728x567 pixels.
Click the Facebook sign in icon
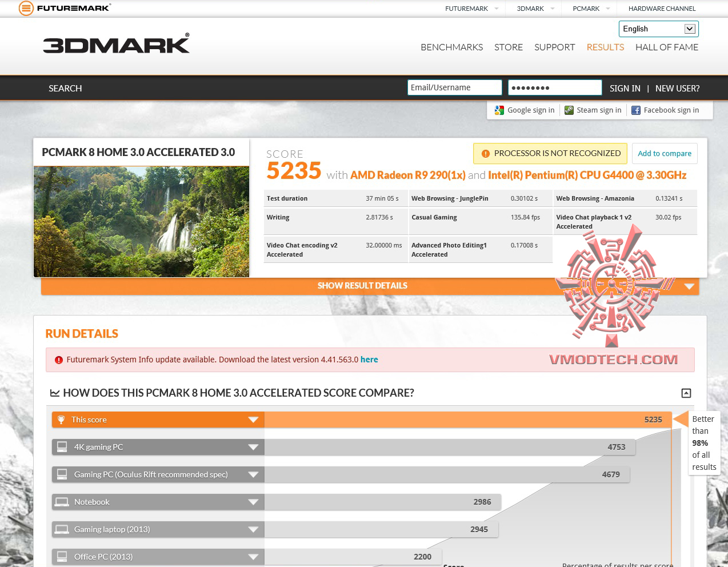point(636,110)
